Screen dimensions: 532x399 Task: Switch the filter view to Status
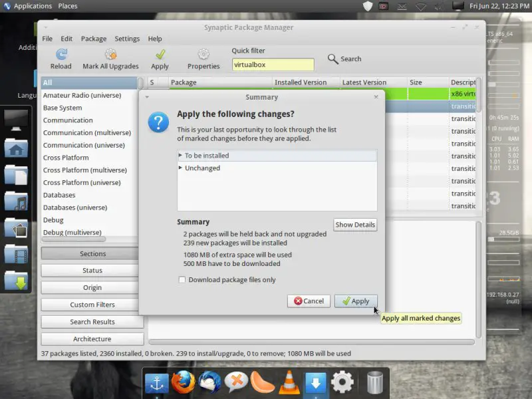92,271
